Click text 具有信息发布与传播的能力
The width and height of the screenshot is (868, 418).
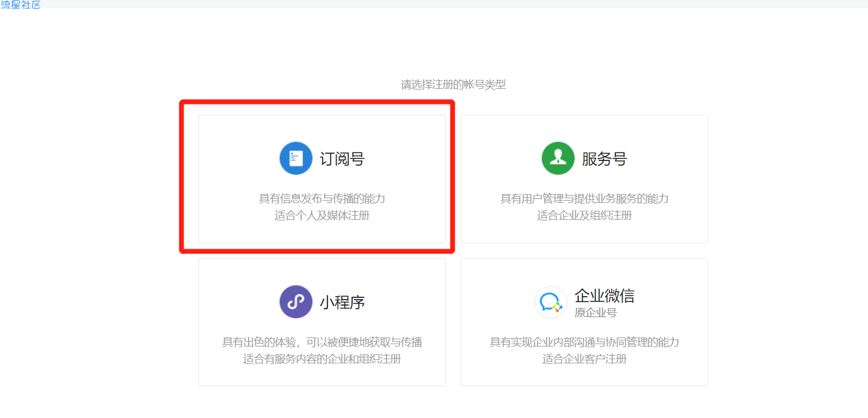[x=322, y=199]
